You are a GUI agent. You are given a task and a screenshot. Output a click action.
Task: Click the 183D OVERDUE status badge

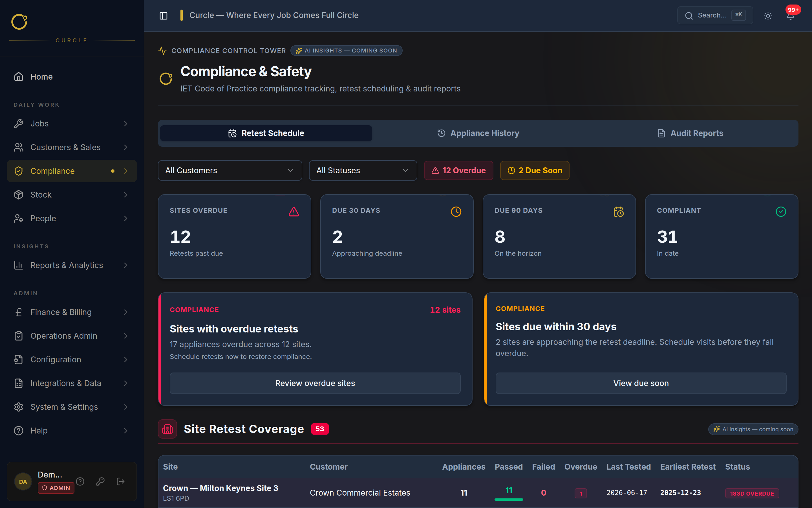752,493
